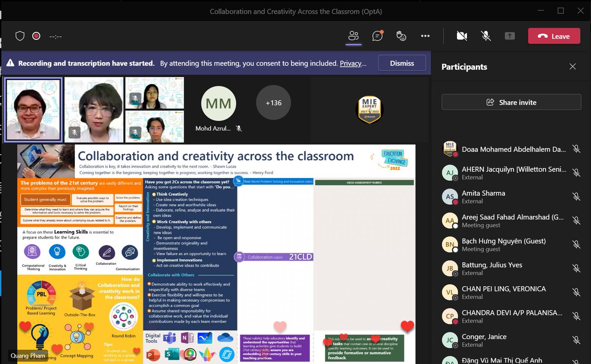
Task: Open the Participants people icon in toolbar
Action: tap(353, 36)
